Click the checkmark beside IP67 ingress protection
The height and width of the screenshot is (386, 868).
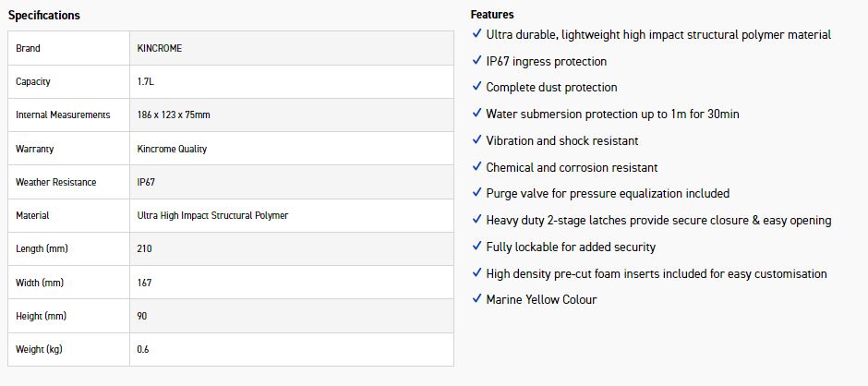(x=477, y=61)
